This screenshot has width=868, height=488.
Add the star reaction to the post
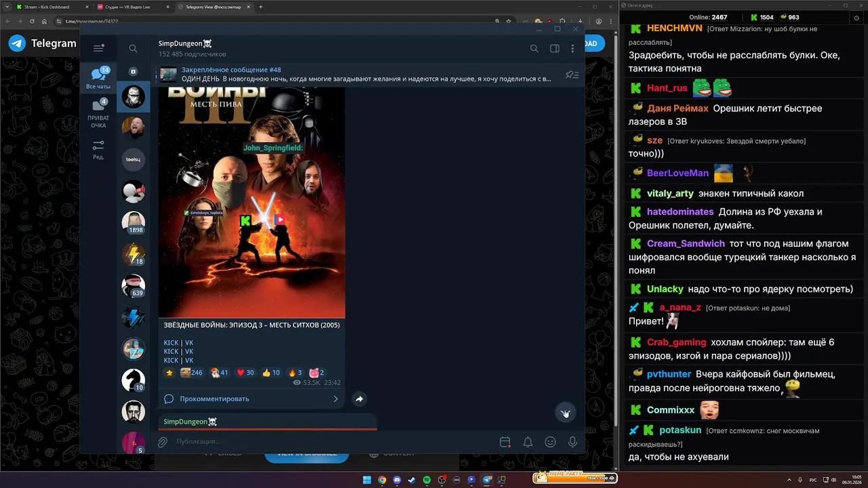[x=170, y=373]
